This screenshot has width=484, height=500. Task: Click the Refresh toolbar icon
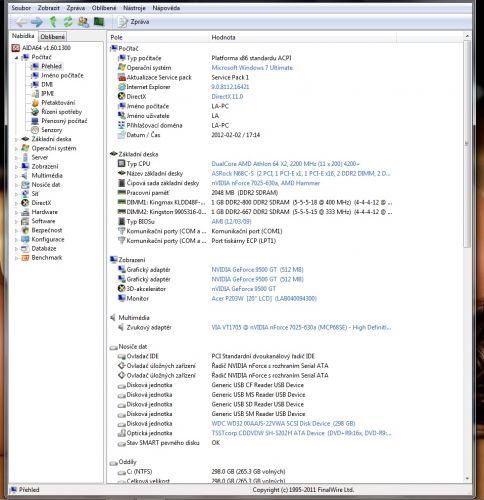tap(68, 22)
